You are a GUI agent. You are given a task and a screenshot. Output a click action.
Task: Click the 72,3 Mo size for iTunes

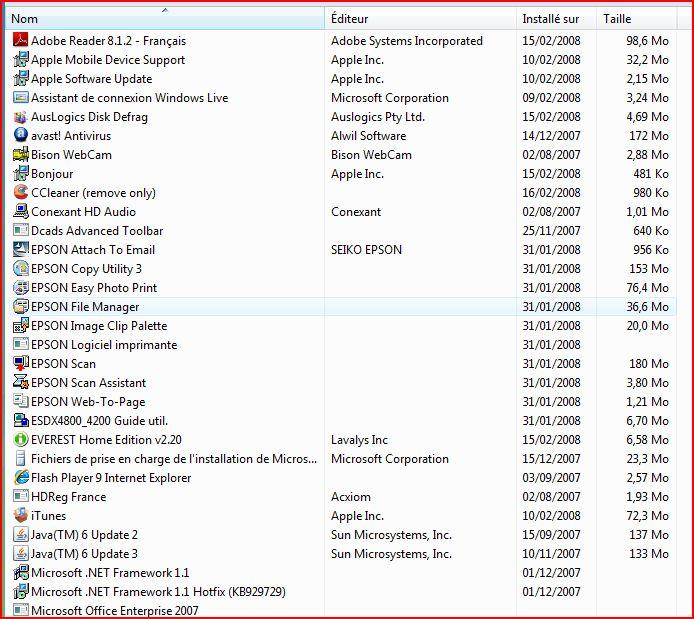coord(647,516)
